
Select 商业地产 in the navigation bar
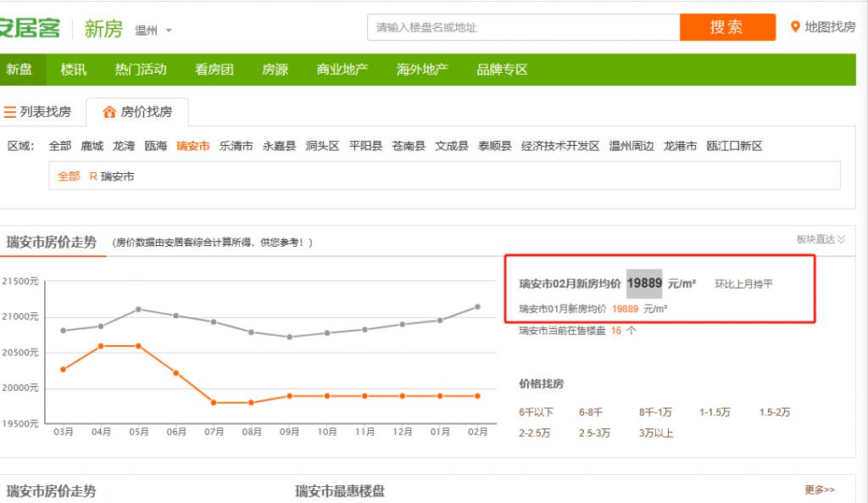point(342,70)
